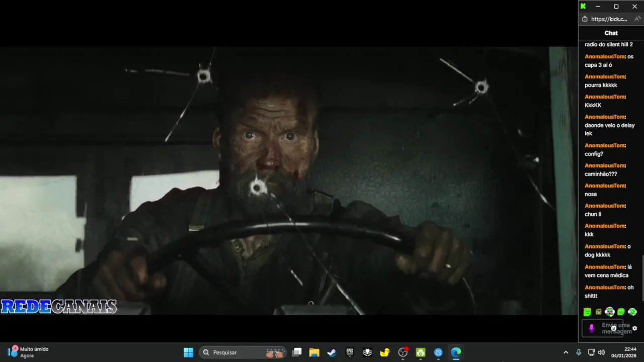
Task: Click AnomalousTom username on 'nosa' message
Action: click(605, 186)
